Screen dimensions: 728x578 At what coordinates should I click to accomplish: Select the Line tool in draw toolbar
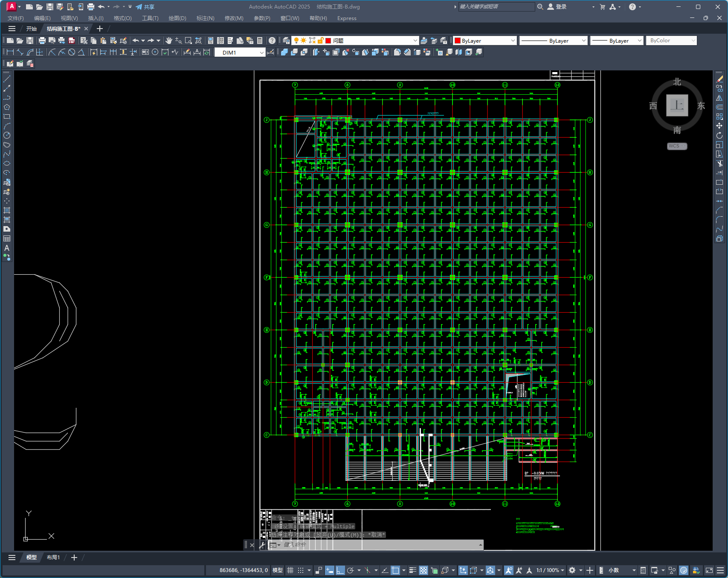click(x=7, y=79)
